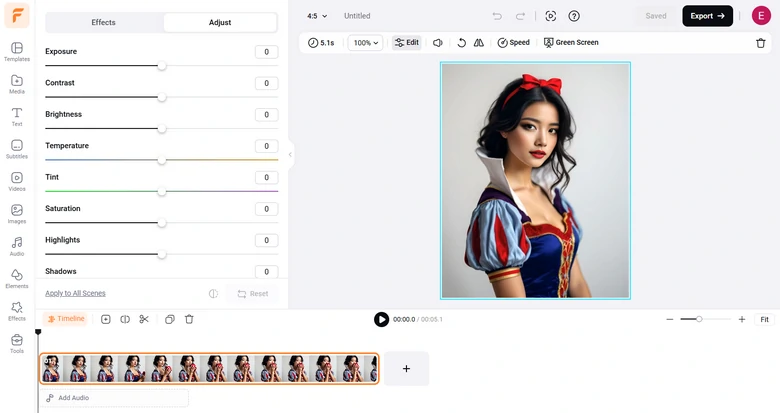780x413 pixels.
Task: Select the video clip in timeline
Action: [209, 369]
